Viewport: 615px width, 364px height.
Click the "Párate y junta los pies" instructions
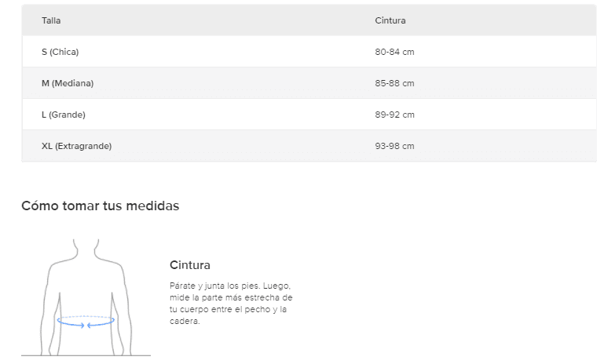231,304
